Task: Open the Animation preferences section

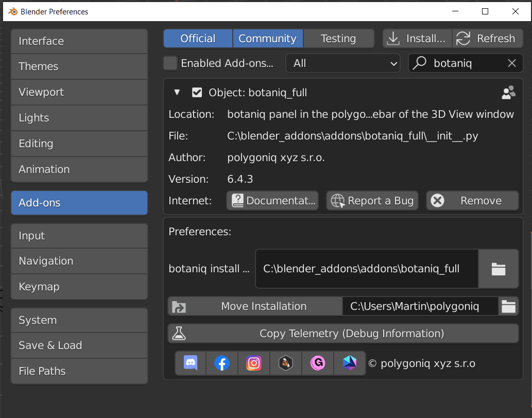Action: tap(79, 169)
